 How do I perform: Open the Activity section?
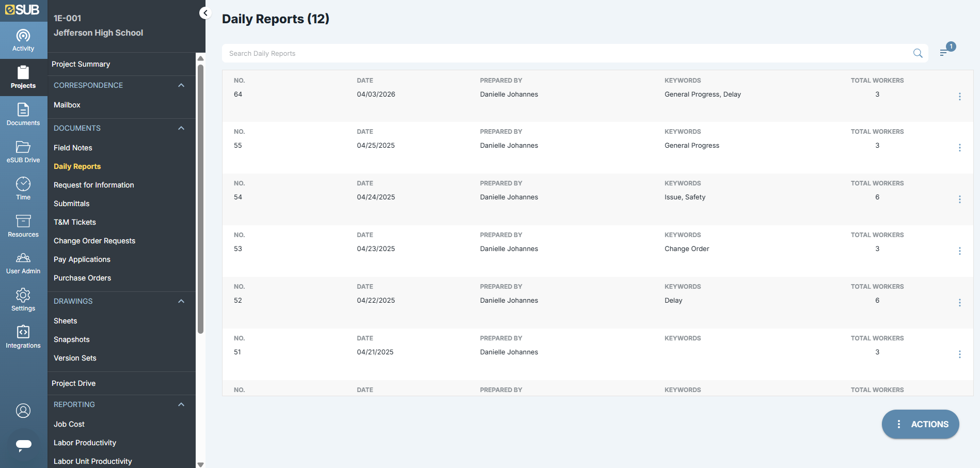pyautogui.click(x=23, y=40)
